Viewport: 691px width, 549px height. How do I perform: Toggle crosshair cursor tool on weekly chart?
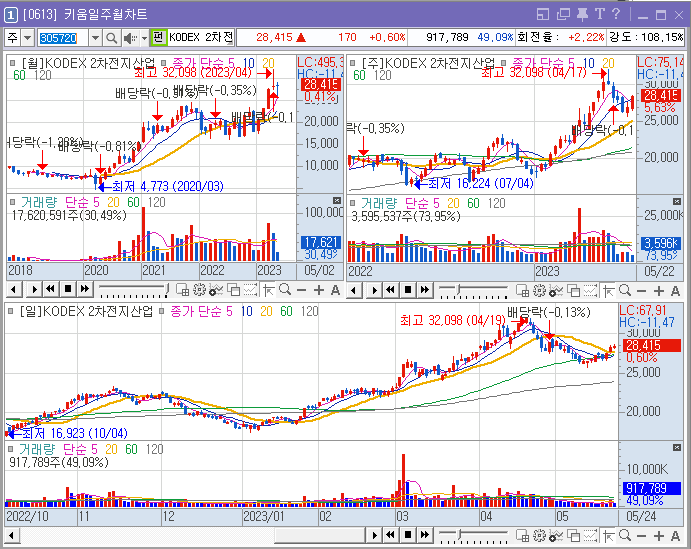609,291
